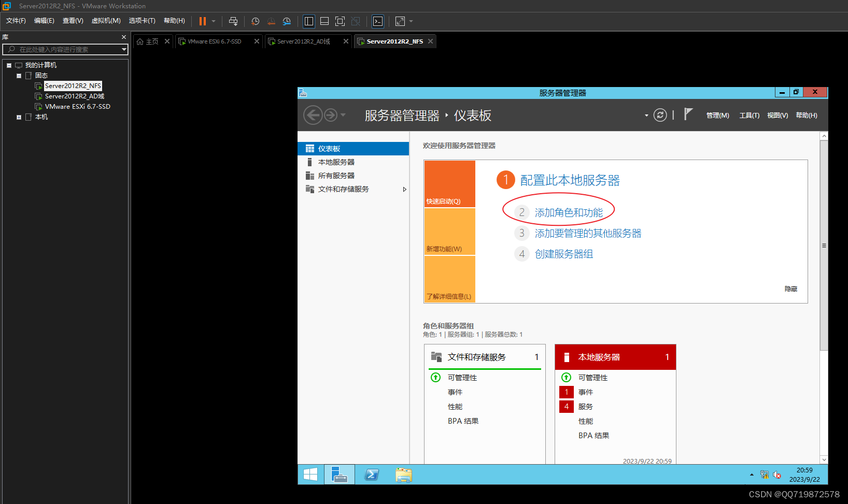The width and height of the screenshot is (848, 504).
Task: Toggle the console view button
Action: tap(378, 21)
